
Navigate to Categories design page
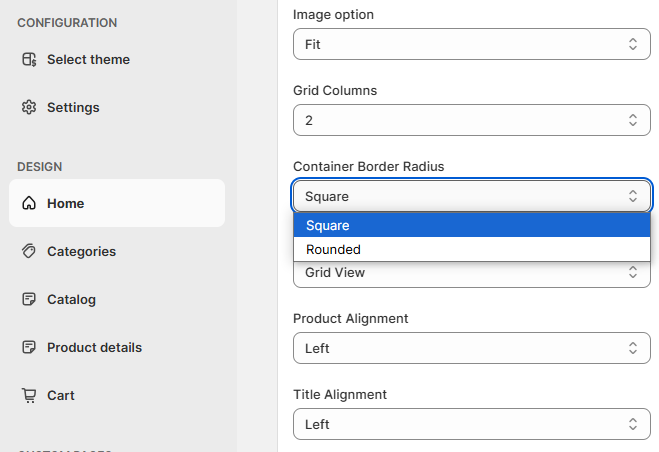(117, 251)
